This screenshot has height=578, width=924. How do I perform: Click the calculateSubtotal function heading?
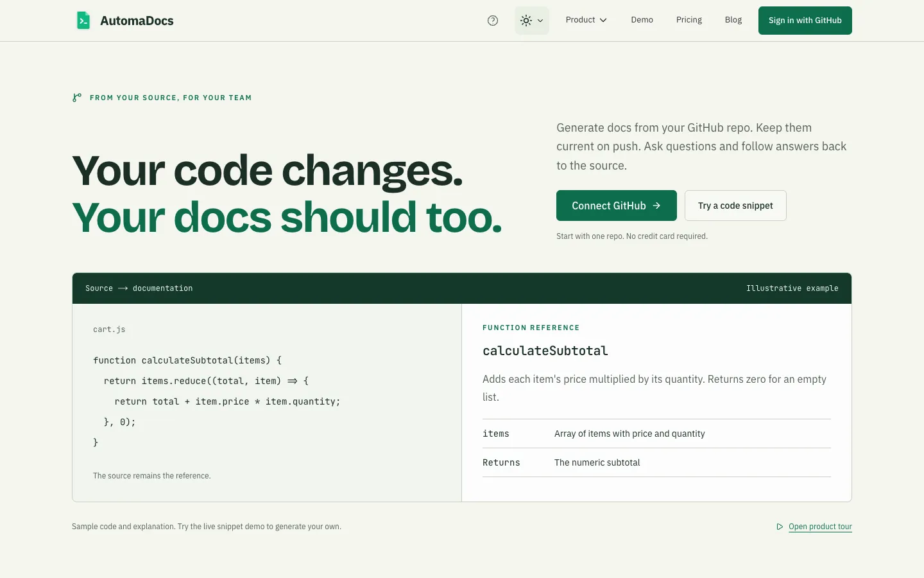pyautogui.click(x=545, y=351)
